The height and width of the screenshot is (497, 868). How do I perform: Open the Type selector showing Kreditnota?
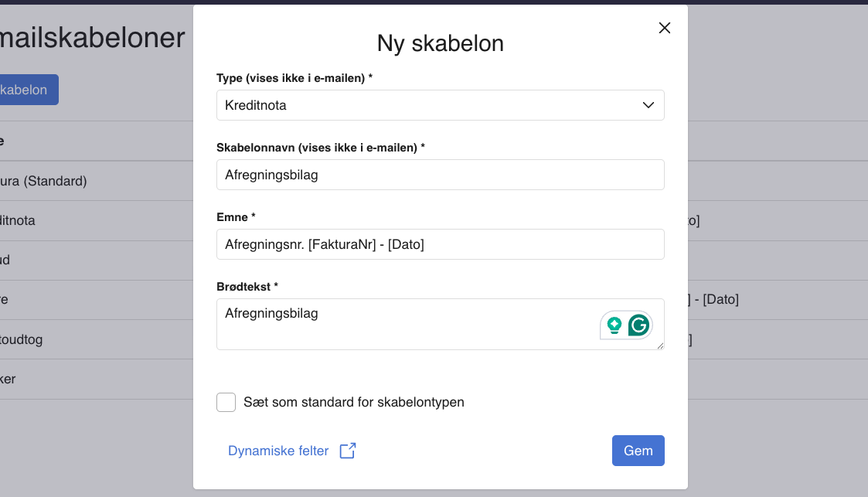440,105
